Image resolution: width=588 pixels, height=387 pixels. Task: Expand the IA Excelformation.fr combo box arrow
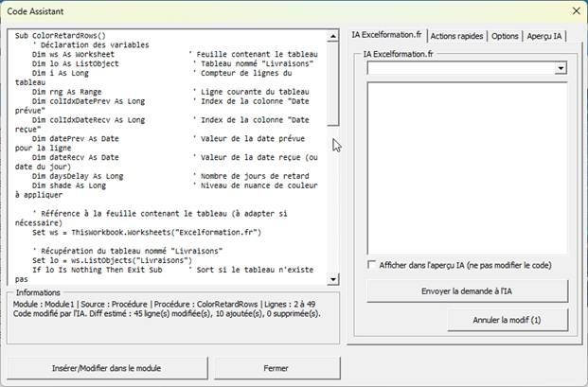coord(561,68)
